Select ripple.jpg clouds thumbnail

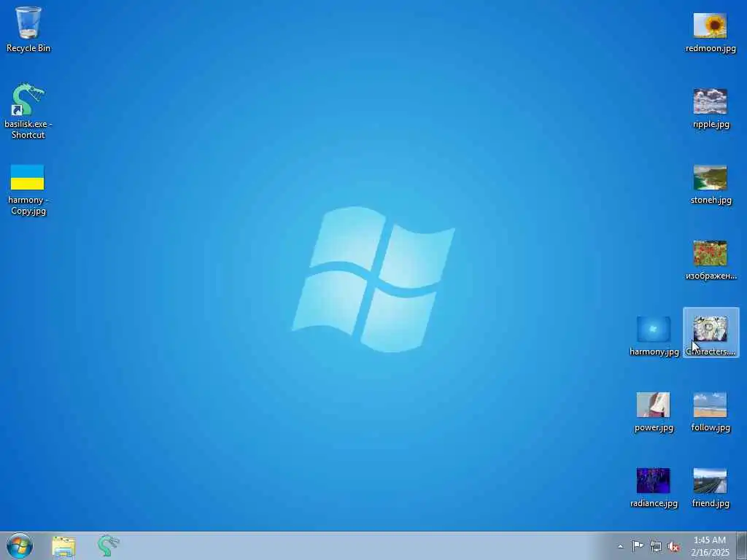(710, 101)
